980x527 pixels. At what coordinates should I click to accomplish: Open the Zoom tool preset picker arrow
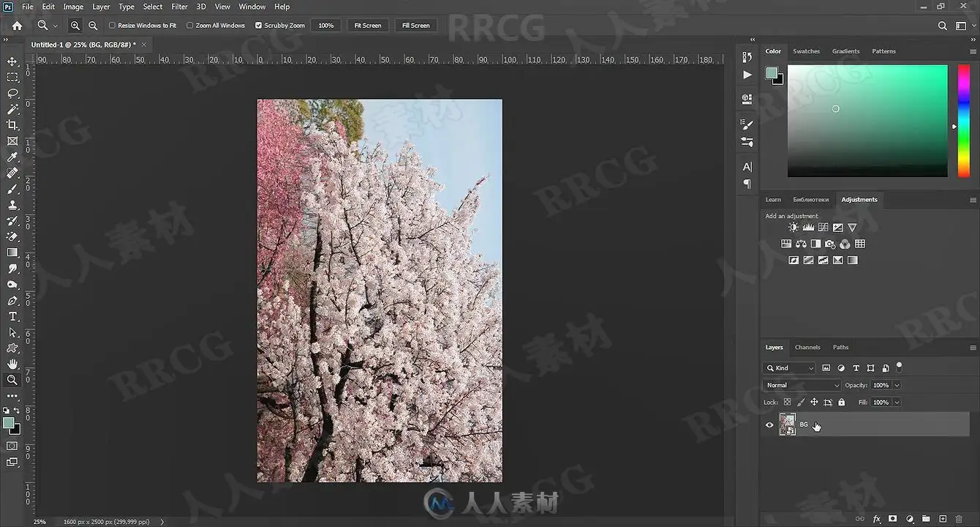pos(55,26)
